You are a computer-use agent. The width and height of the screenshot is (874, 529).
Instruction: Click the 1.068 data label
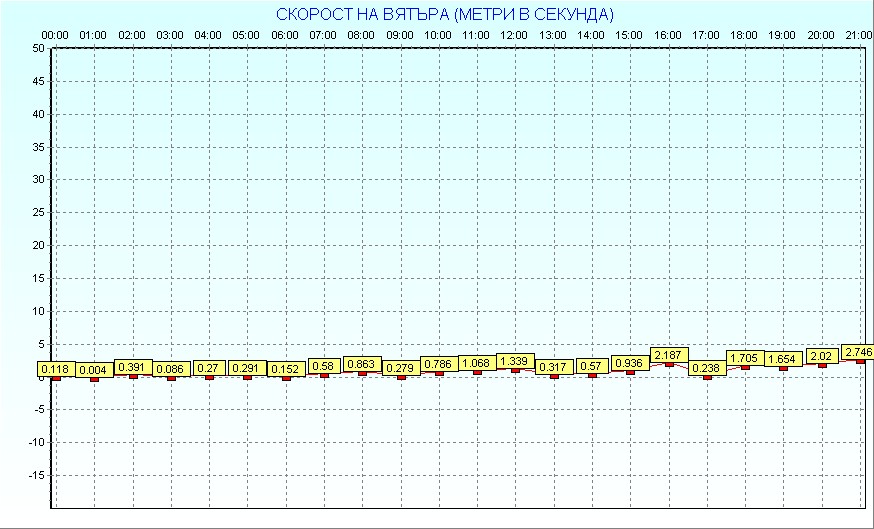pos(478,363)
